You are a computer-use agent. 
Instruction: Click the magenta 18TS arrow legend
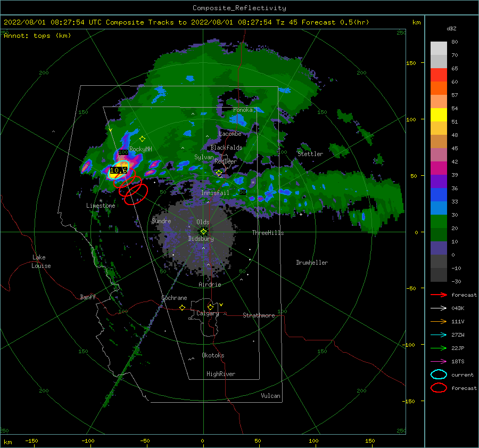(439, 362)
